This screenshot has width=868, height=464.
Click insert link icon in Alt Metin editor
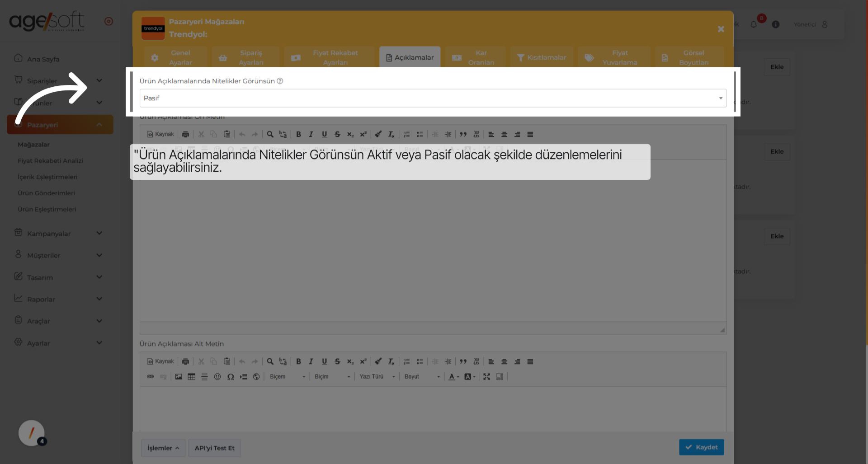[x=151, y=376]
